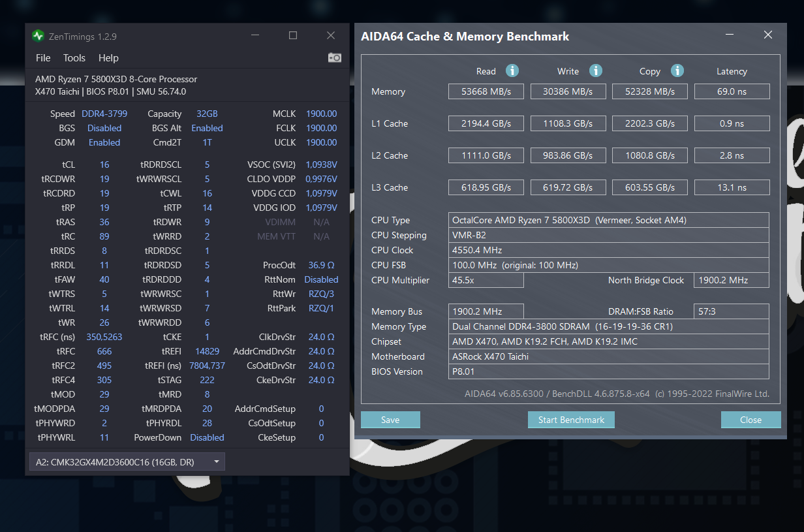Click the Save button in AIDA64
804x532 pixels.
[x=390, y=420]
